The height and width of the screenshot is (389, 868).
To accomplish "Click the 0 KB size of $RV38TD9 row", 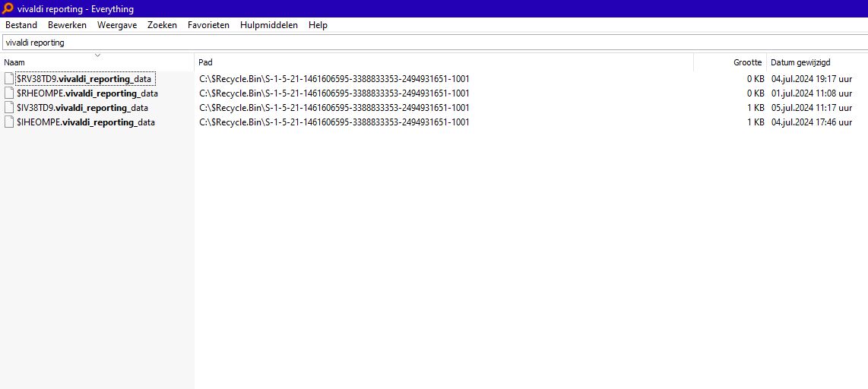I will [755, 78].
